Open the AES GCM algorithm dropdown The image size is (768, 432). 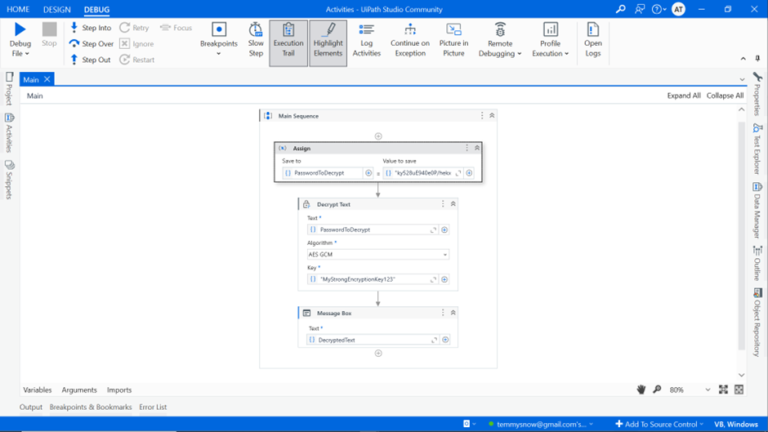377,254
